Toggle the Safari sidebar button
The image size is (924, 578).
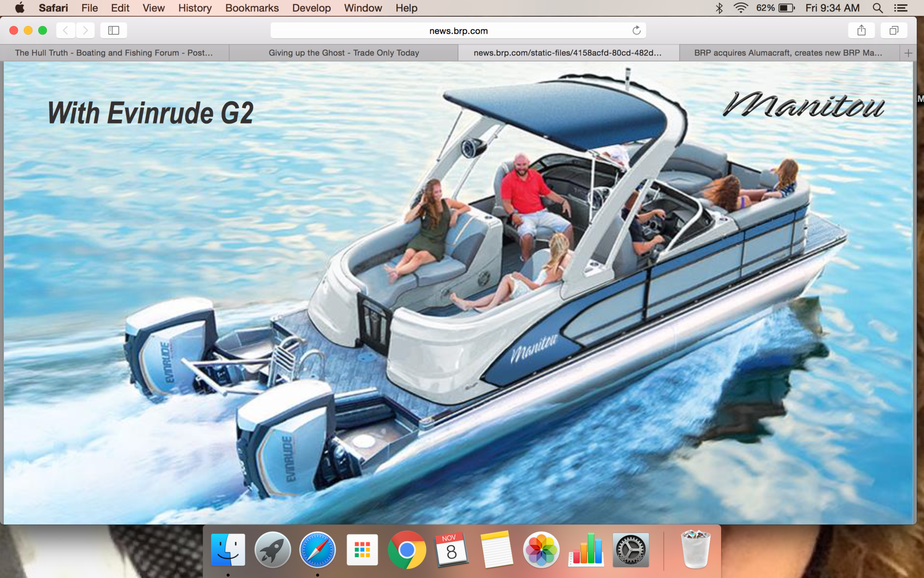[114, 31]
